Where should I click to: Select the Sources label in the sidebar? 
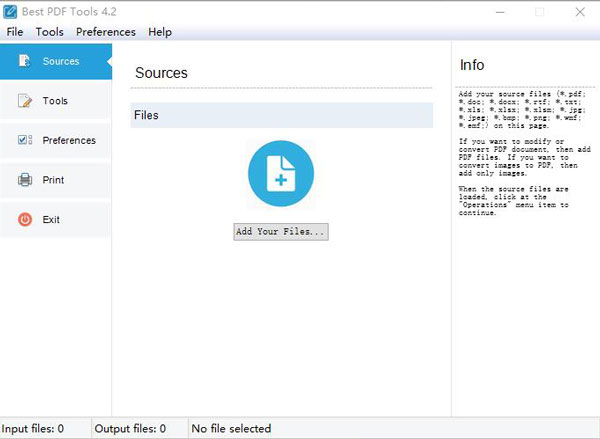pos(61,61)
